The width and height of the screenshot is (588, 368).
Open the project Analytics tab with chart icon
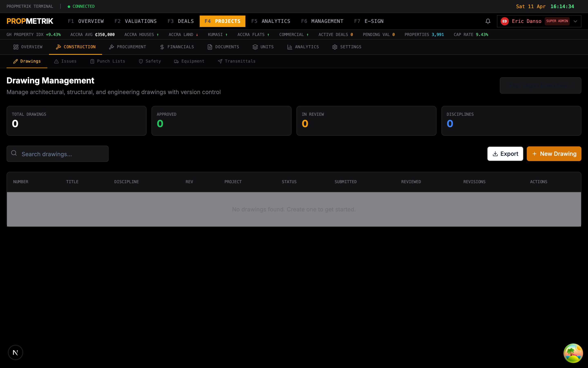[x=303, y=47]
